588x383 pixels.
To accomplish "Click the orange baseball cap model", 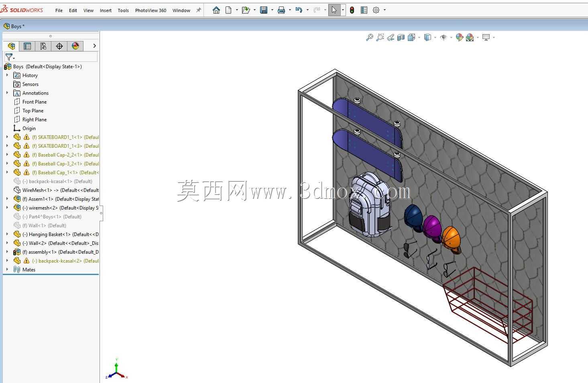I will pyautogui.click(x=452, y=239).
